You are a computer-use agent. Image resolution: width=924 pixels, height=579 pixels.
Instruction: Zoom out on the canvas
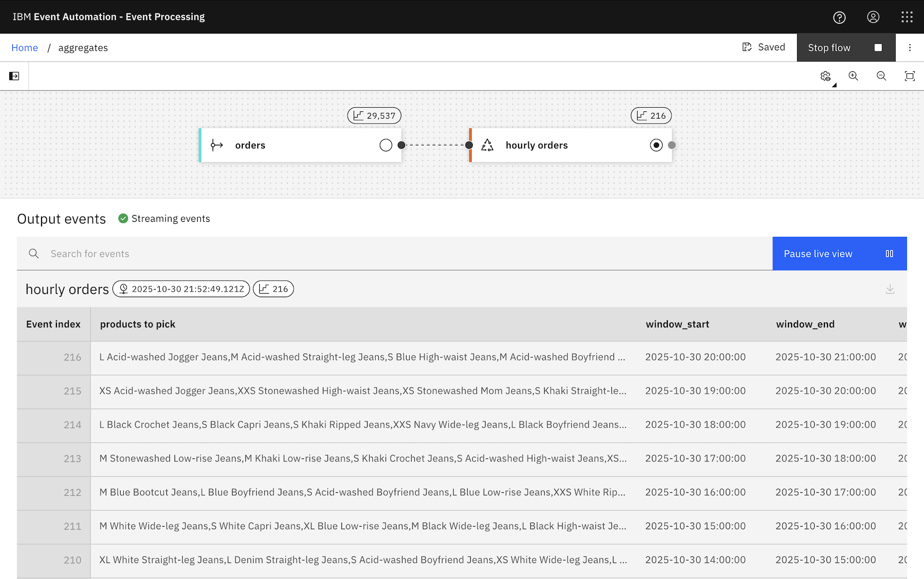pyautogui.click(x=881, y=76)
